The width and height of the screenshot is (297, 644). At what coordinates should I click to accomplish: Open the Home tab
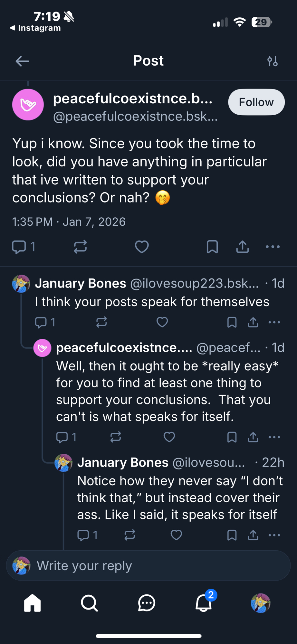click(33, 603)
